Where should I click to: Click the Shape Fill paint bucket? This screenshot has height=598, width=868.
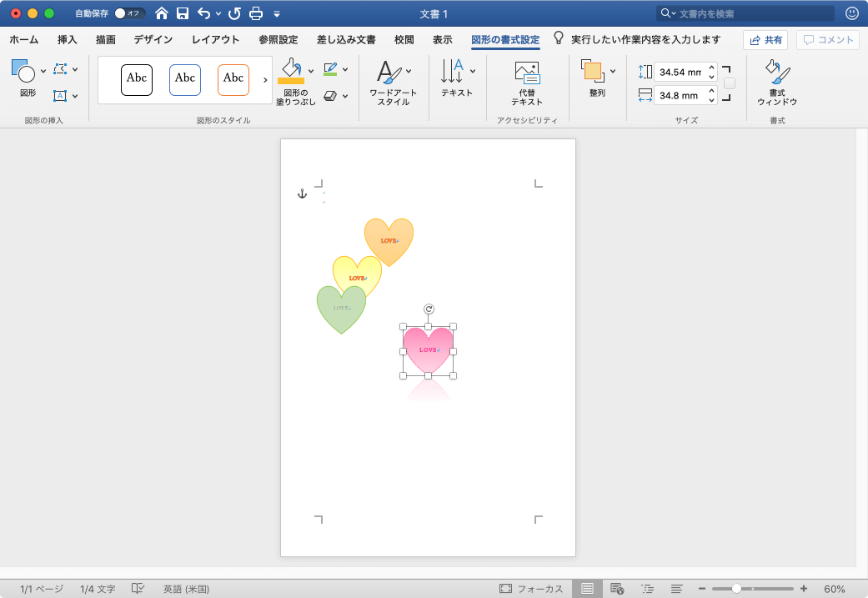pyautogui.click(x=290, y=70)
